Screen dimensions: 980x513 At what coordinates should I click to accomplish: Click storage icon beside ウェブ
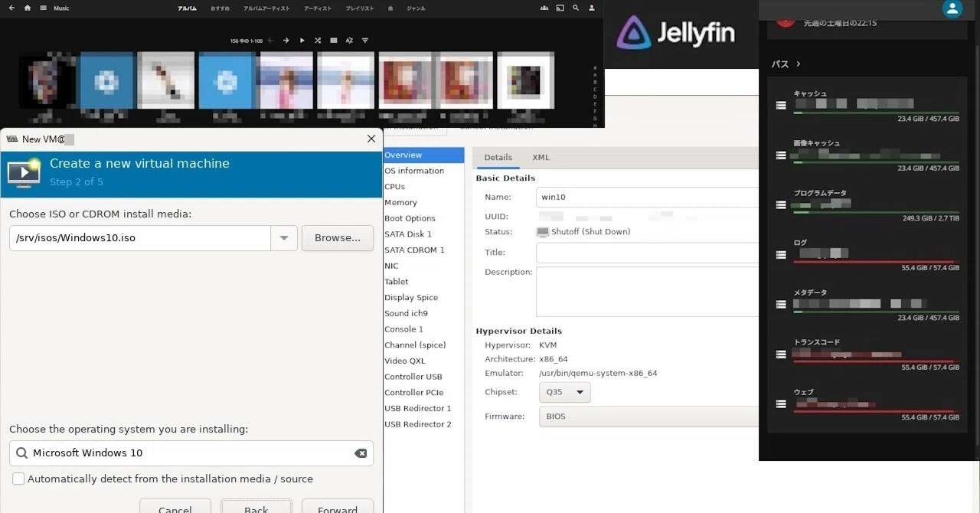[781, 404]
